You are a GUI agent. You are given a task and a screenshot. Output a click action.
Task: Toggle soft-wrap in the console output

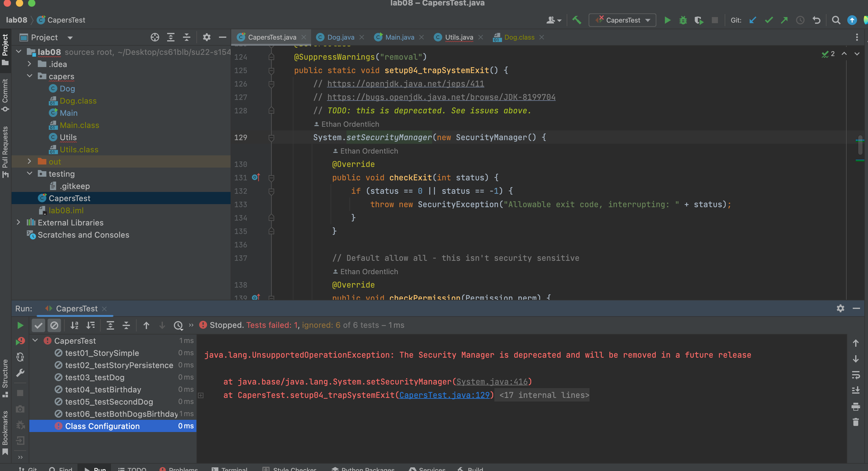click(x=855, y=375)
